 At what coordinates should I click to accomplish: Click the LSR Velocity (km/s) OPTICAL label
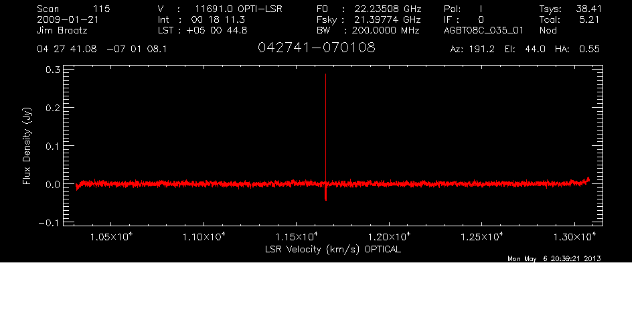coord(333,249)
